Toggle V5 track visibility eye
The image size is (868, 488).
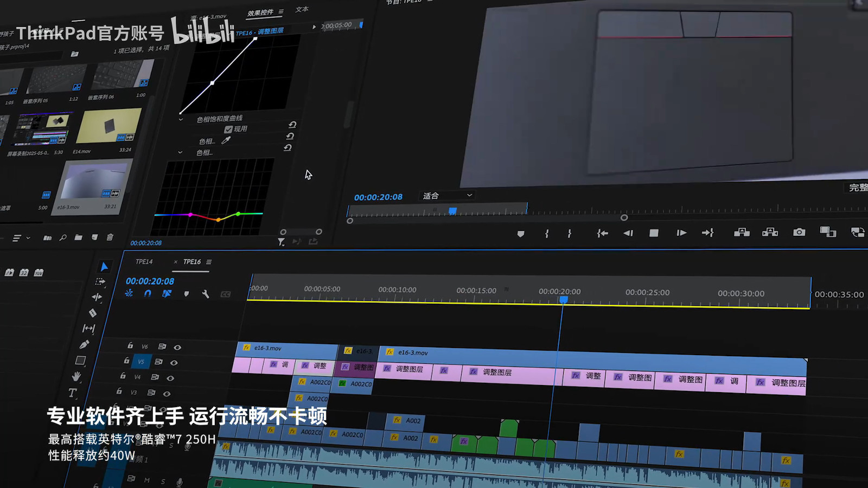click(174, 362)
